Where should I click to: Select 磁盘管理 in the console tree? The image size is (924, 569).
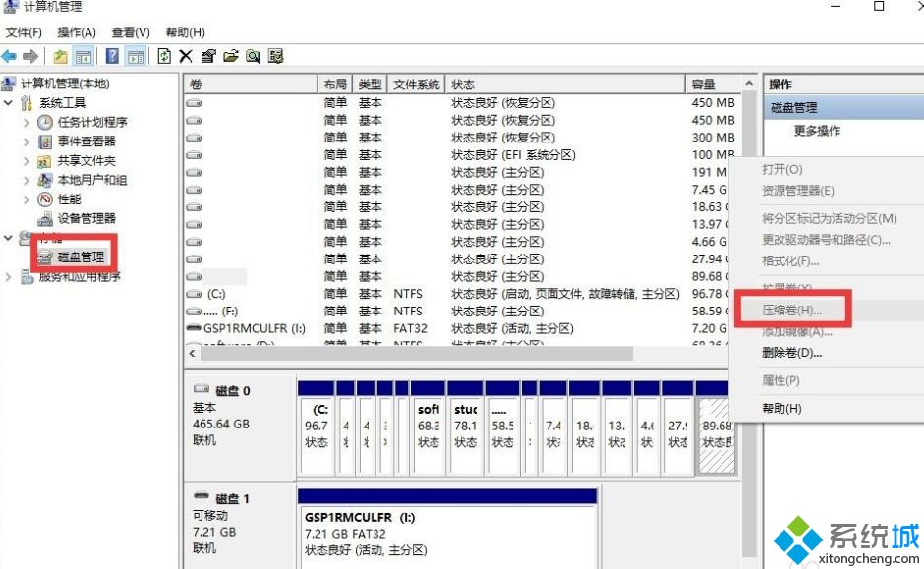click(x=81, y=257)
